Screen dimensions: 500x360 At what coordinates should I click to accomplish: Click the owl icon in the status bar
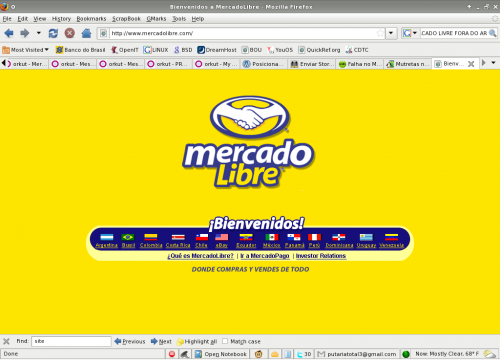click(258, 354)
